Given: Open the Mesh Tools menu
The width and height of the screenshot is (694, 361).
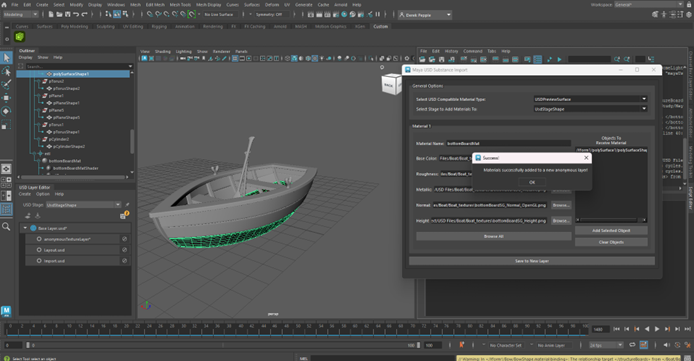Looking at the screenshot, I should pyautogui.click(x=180, y=5).
